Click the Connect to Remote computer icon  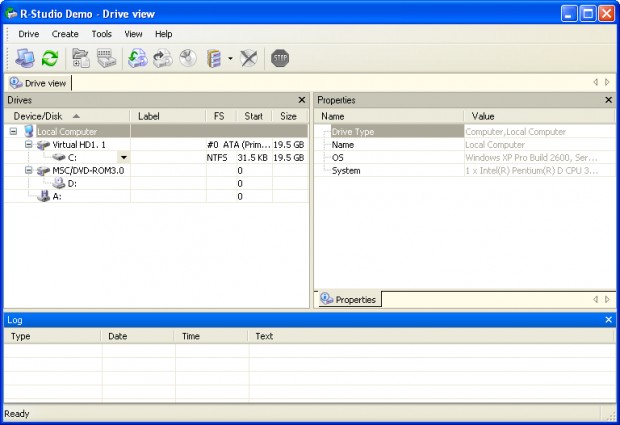tap(25, 59)
